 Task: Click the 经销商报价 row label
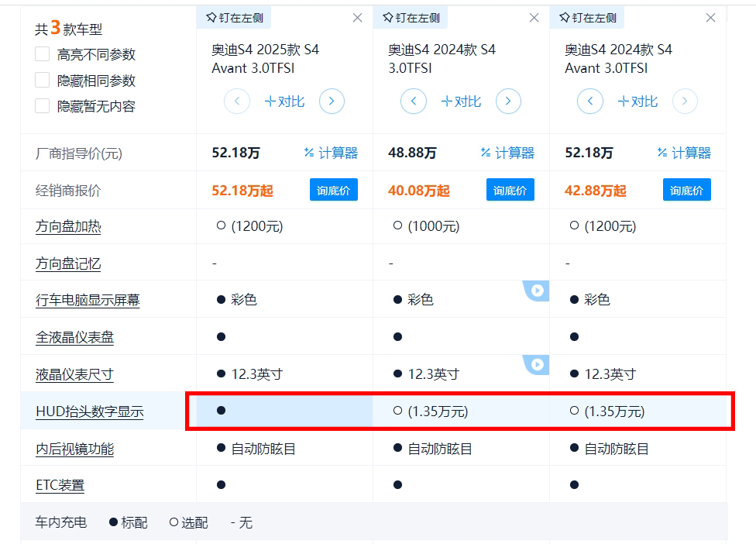[x=68, y=191]
